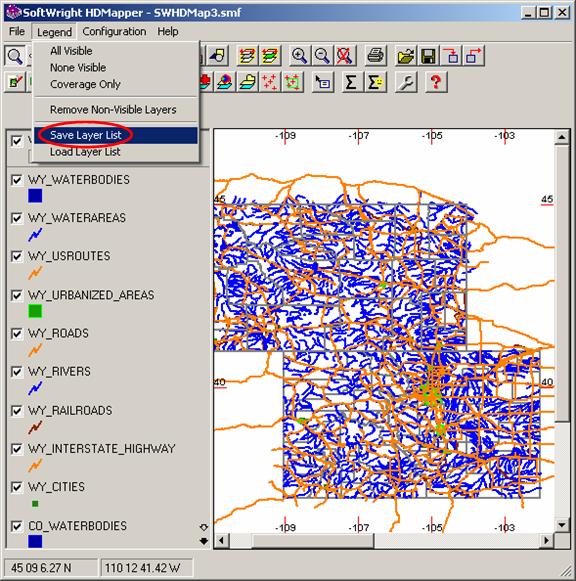576x581 pixels.
Task: Click the map horizontal scrollbar right arrow
Action: 546,540
